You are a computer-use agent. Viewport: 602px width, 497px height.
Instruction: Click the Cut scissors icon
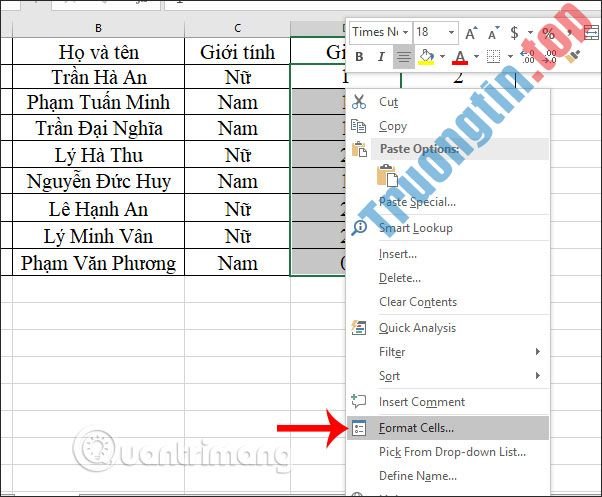pos(359,102)
